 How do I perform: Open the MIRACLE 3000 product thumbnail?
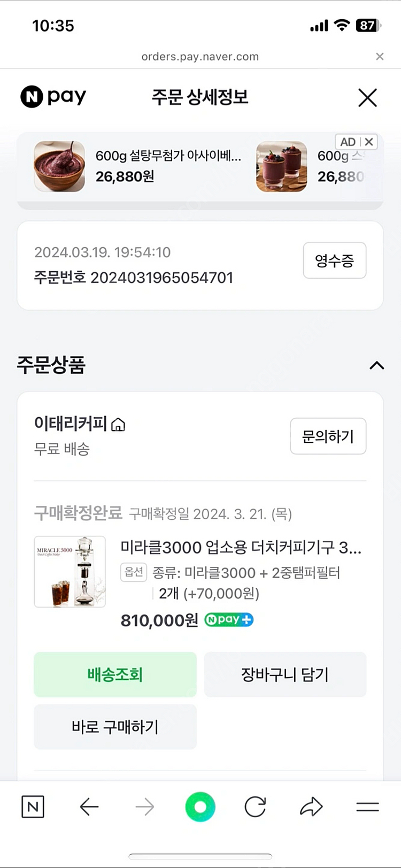pyautogui.click(x=70, y=572)
